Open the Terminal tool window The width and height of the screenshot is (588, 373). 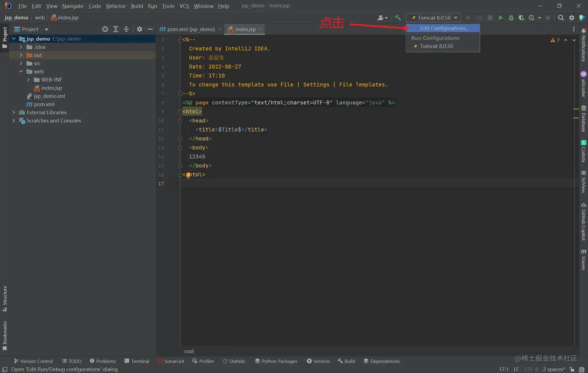pos(136,361)
